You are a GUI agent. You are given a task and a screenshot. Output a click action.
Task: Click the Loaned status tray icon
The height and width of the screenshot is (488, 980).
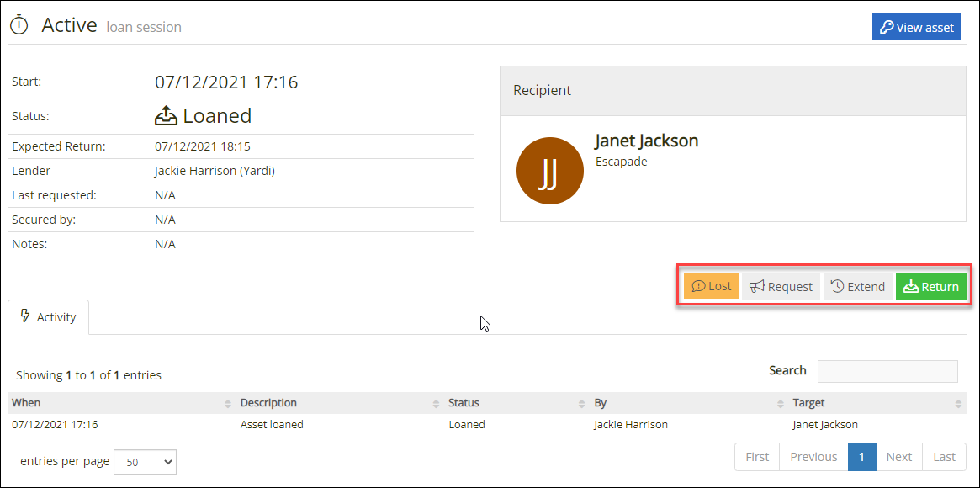tap(167, 115)
